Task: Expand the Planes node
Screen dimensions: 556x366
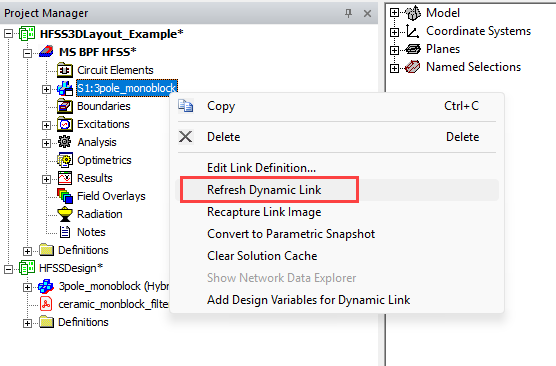Action: click(394, 50)
